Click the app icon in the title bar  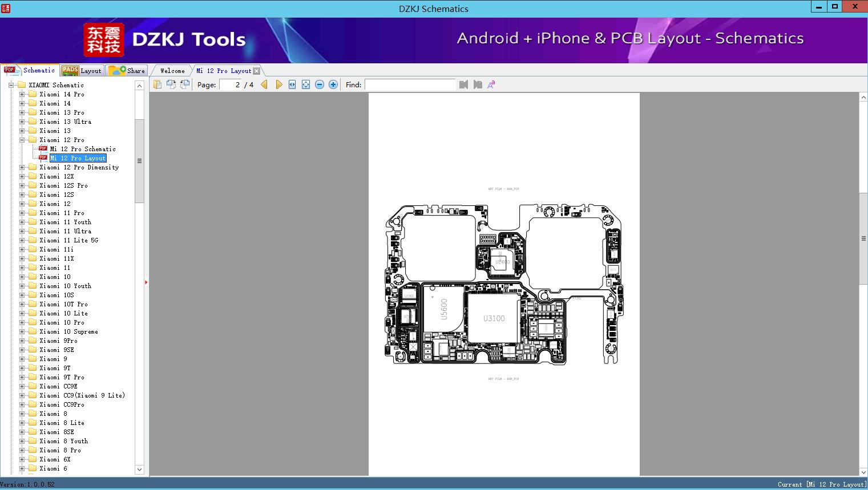pos(6,9)
